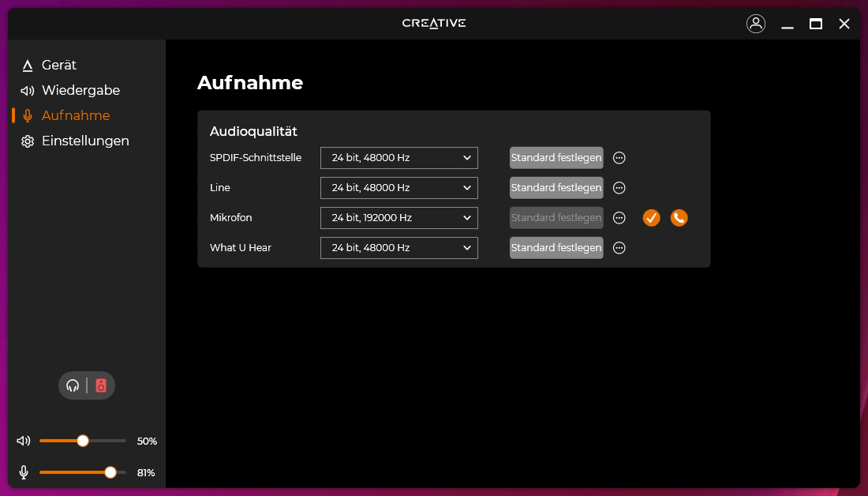The image size is (868, 496).
Task: Open the Einstellungen page
Action: (85, 141)
